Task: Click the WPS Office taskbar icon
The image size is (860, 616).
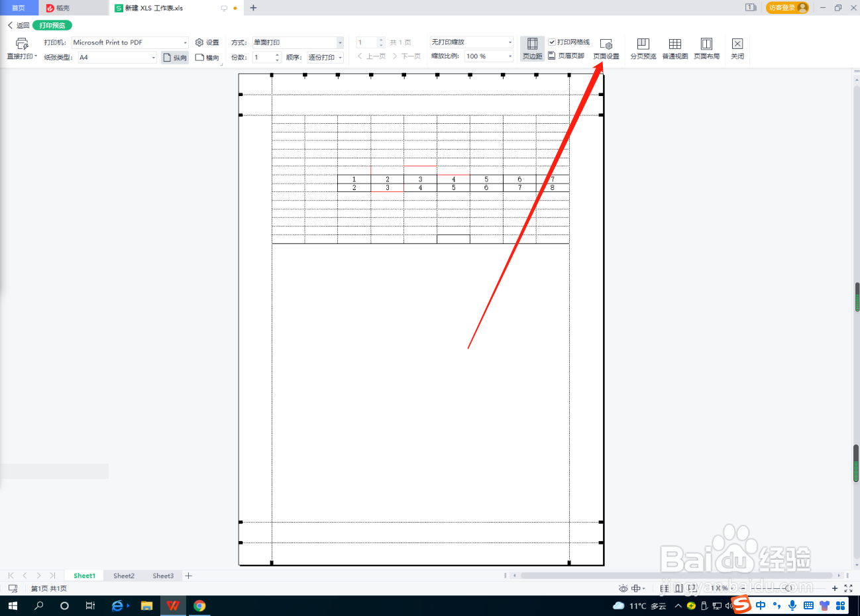Action: 173,605
